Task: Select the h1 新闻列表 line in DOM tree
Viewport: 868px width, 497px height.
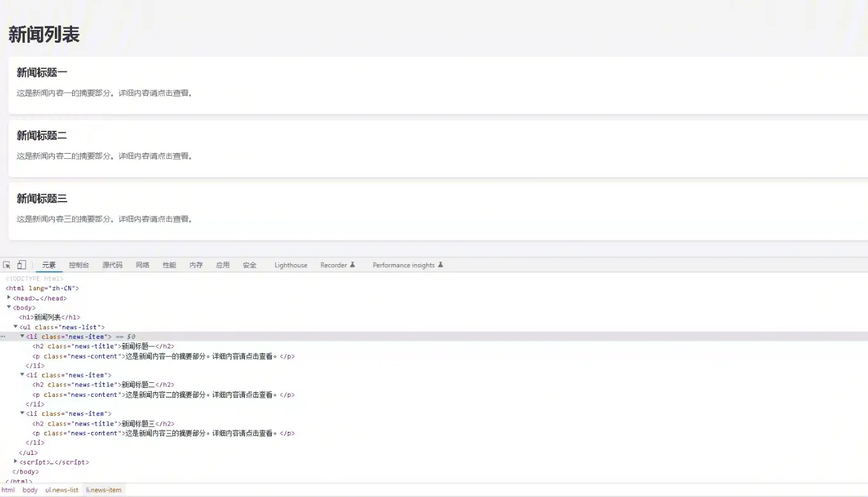Action: [50, 317]
